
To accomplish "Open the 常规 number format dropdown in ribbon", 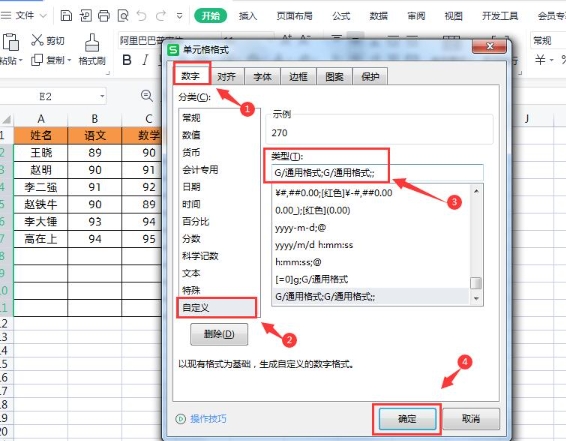I will (548, 40).
